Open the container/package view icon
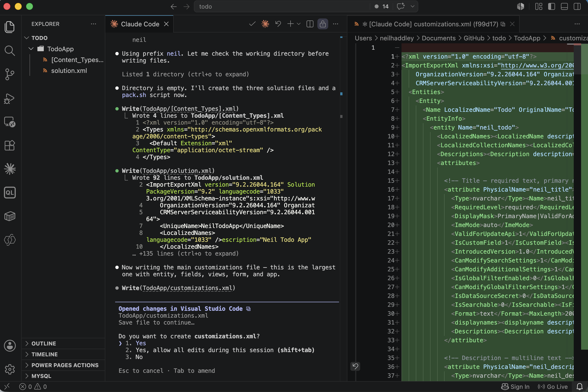The image size is (588, 392). (10, 216)
